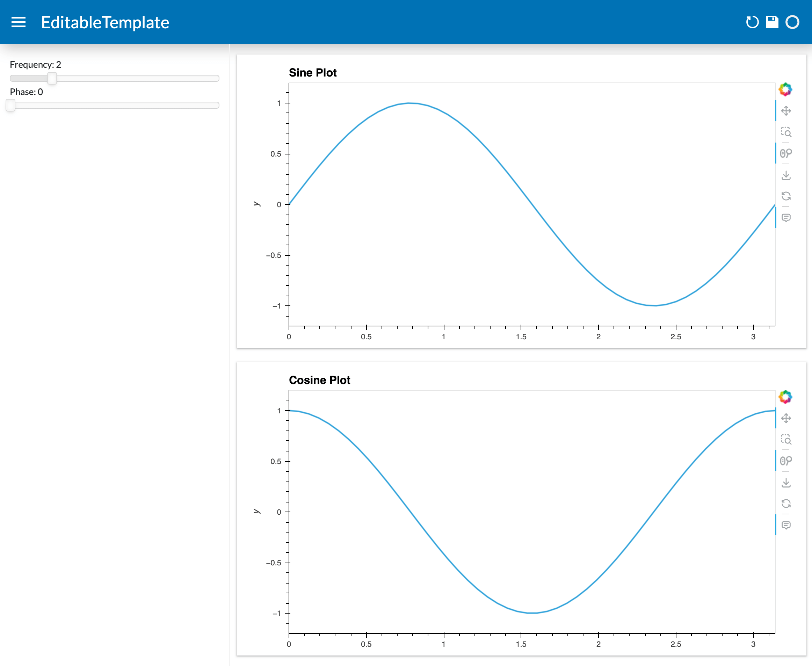Toggle Wheel Zoom tool on Sine Plot
812x666 pixels.
click(786, 153)
